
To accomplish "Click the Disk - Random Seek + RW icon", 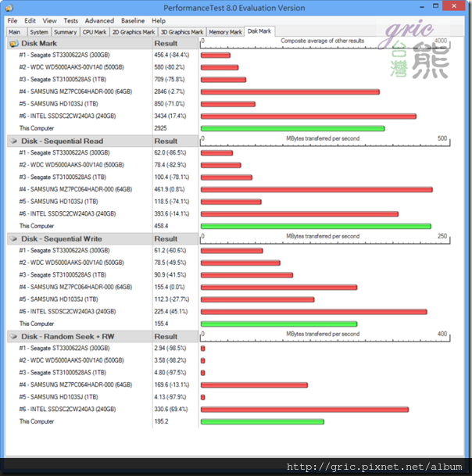I will pos(13,337).
